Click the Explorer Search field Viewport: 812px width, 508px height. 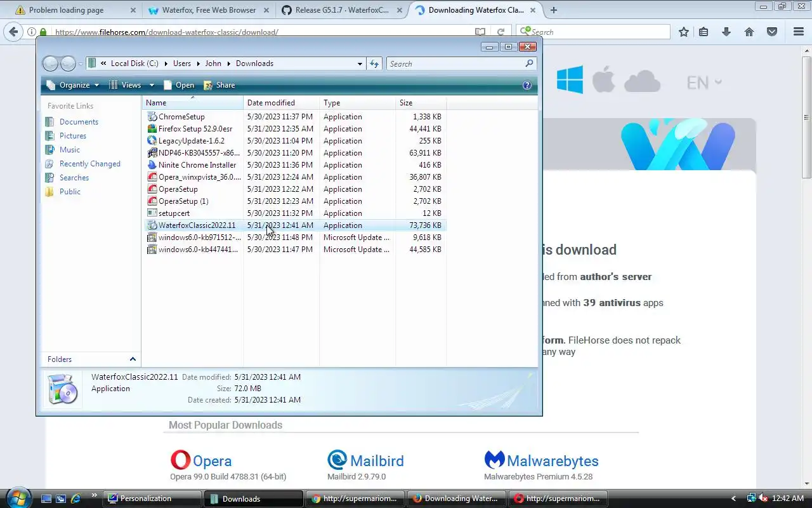point(462,63)
